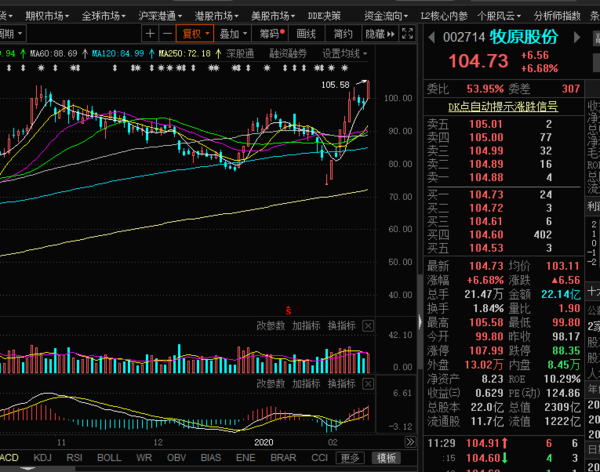The image size is (600, 472).
Task: Open the 设置均线 dropdown
Action: (343, 52)
